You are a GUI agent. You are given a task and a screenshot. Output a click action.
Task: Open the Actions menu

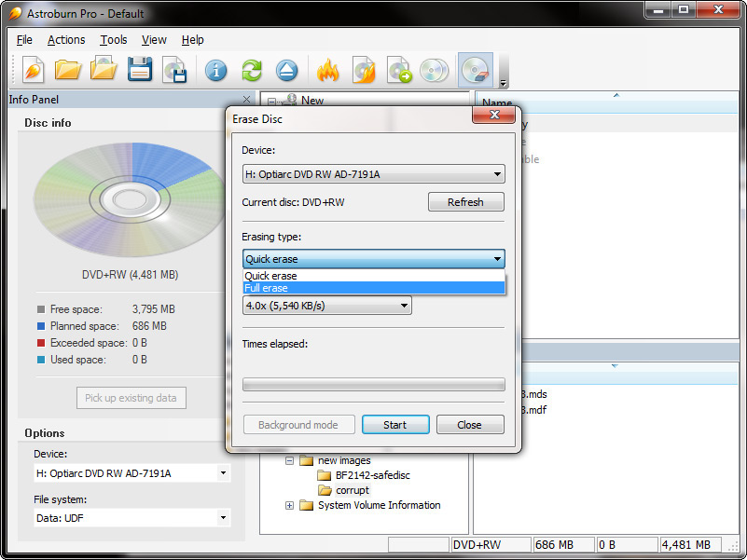(x=65, y=40)
